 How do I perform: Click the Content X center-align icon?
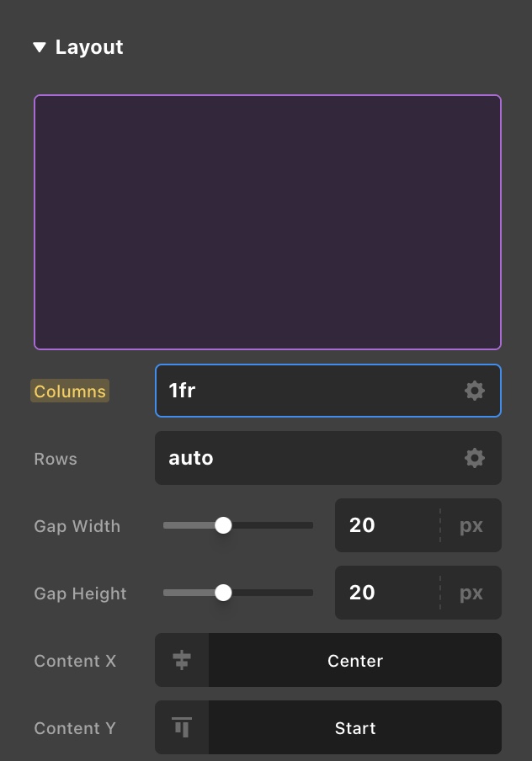(x=182, y=661)
